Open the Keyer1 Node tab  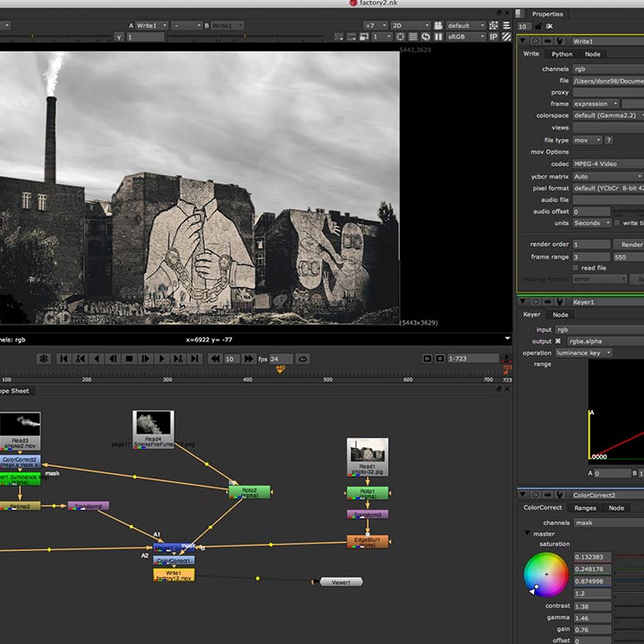click(x=560, y=315)
